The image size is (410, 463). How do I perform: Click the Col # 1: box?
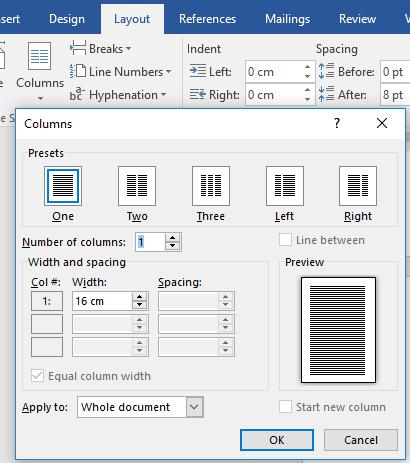pyautogui.click(x=47, y=301)
